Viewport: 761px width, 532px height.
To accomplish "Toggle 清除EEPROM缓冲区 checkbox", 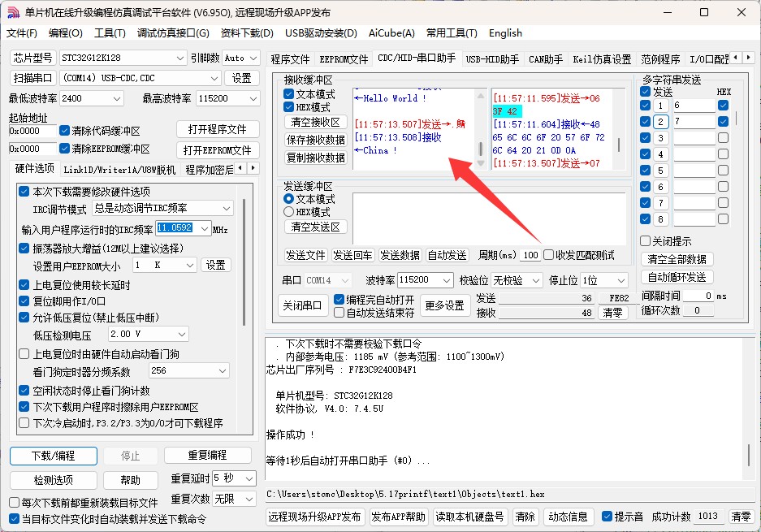I will 64,148.
